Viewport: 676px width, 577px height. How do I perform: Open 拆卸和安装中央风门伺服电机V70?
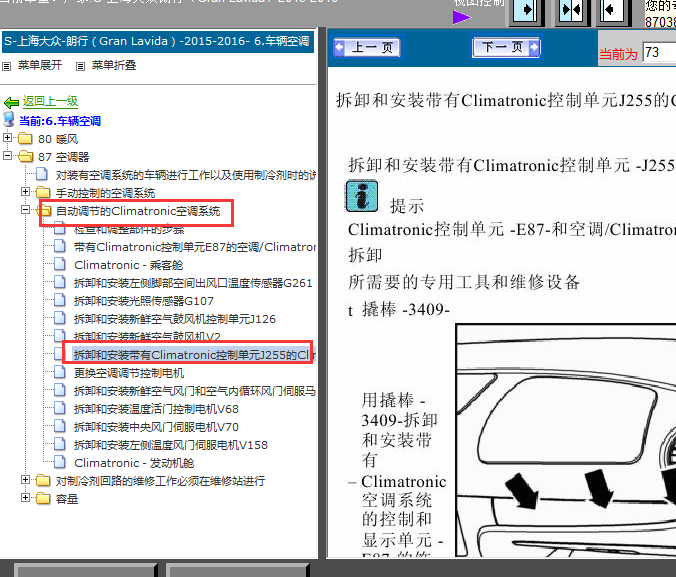(156, 427)
